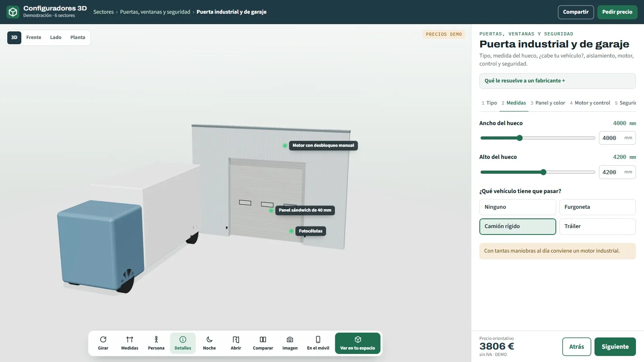Screen dimensions: 644x362
Task: Select Ninguno vehicle option
Action: 518,207
